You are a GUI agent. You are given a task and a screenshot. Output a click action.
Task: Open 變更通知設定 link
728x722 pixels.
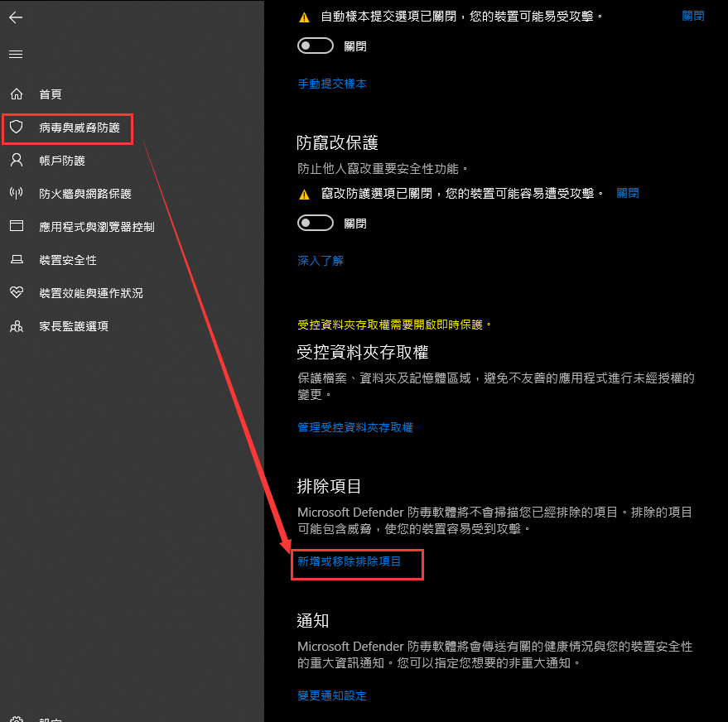[332, 696]
